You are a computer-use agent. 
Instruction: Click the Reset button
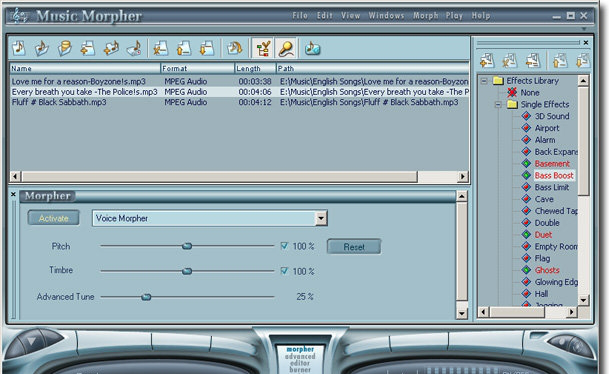[x=354, y=247]
